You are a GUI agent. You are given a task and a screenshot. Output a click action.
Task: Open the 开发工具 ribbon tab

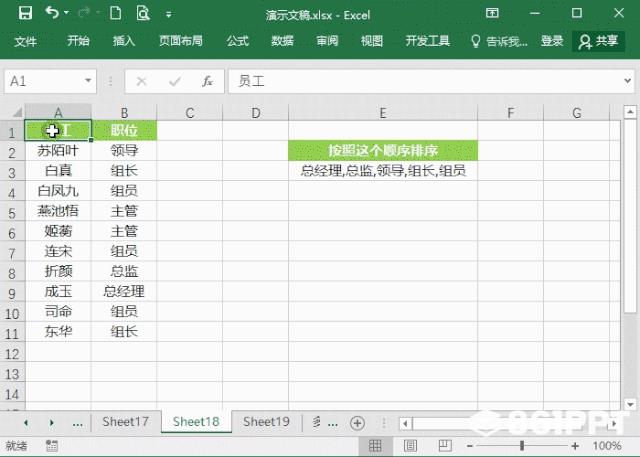(x=427, y=41)
